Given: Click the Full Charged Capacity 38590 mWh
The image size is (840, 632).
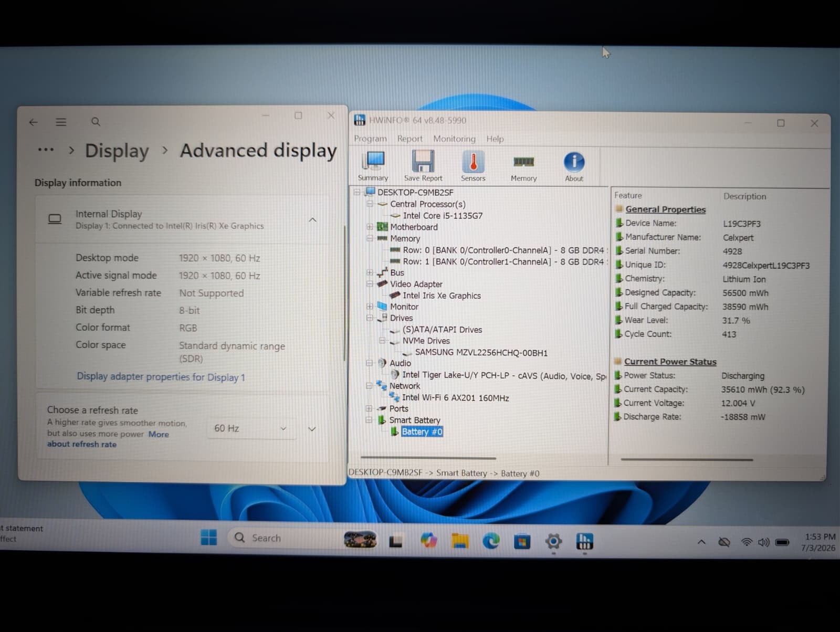Looking at the screenshot, I should click(745, 307).
